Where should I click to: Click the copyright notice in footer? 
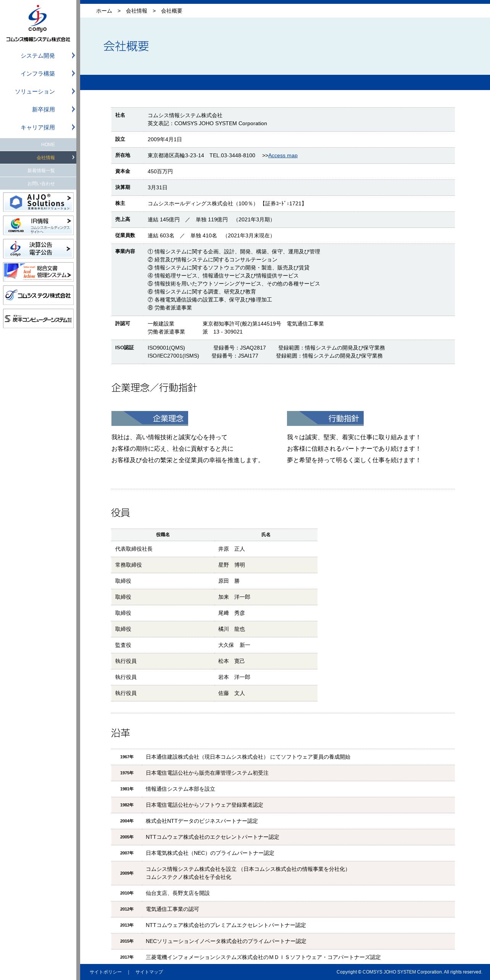409,972
